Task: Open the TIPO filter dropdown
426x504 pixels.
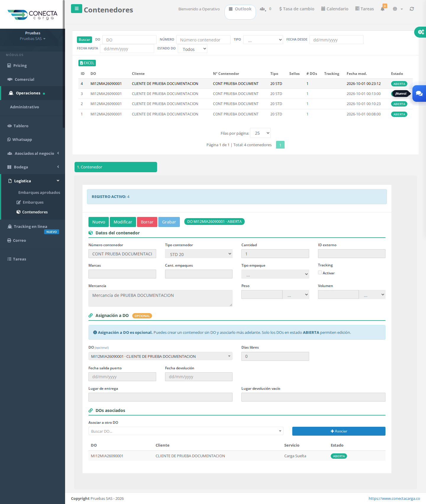Action: (x=263, y=40)
